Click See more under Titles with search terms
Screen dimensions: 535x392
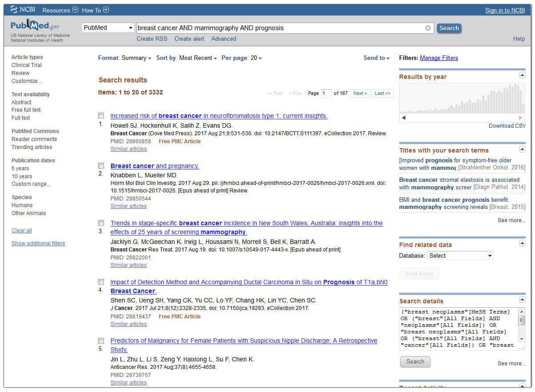pos(511,220)
